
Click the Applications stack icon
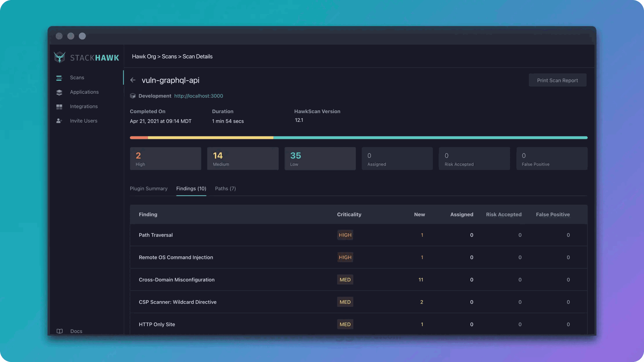(x=59, y=92)
